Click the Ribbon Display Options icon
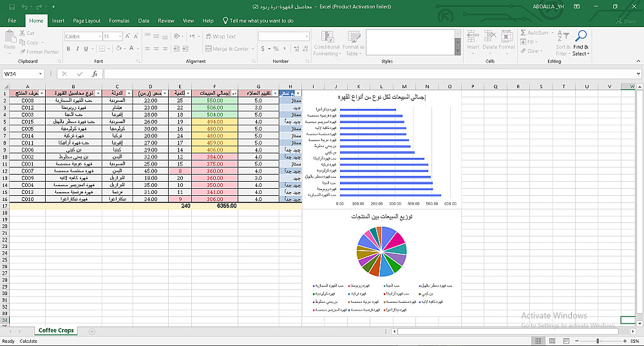 tap(576, 6)
